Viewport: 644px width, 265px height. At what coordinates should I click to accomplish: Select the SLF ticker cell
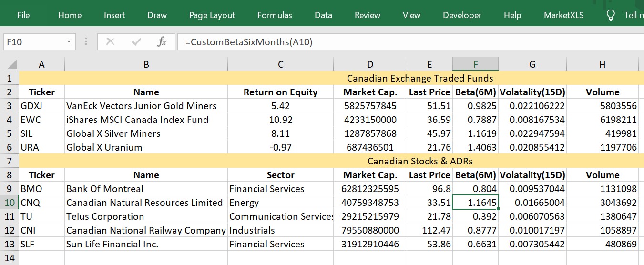tap(42, 244)
